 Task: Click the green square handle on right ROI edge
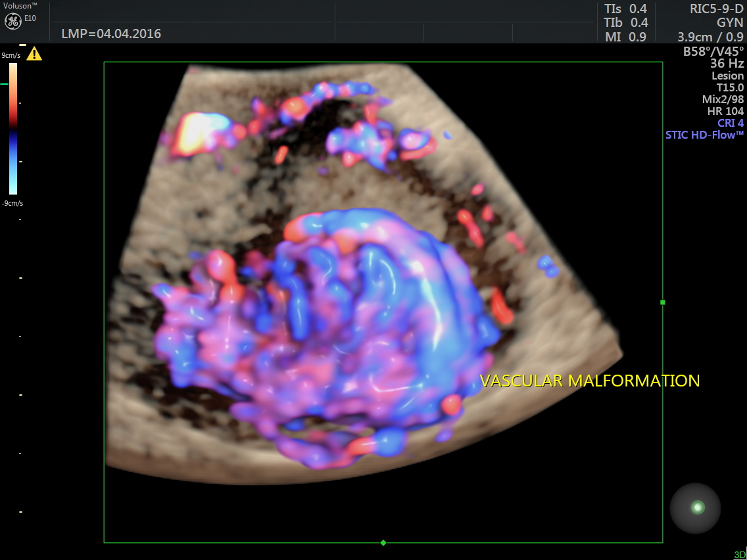coord(662,302)
